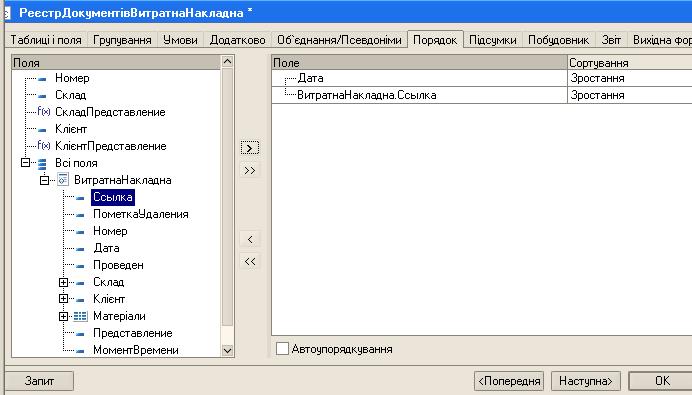Click the Запит button

point(39,380)
